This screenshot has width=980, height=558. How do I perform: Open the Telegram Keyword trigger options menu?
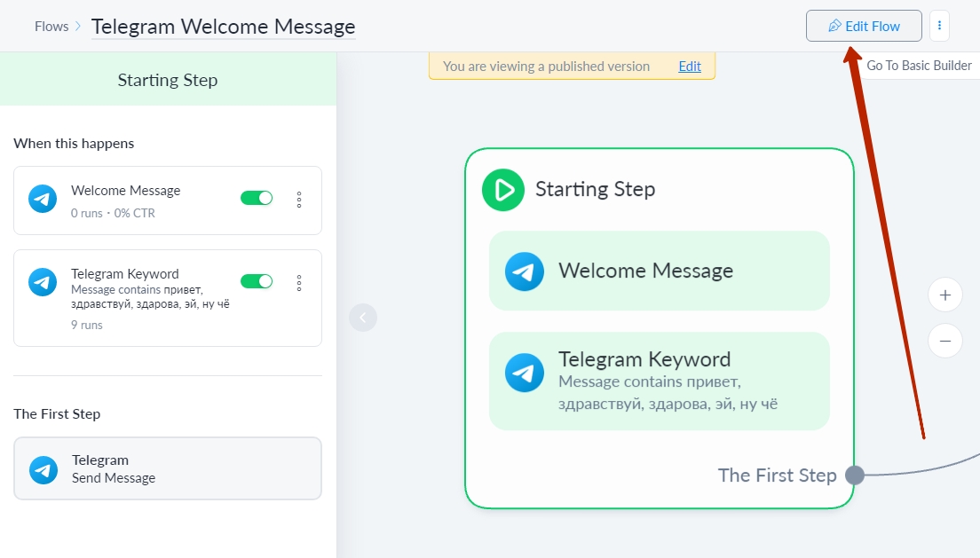pos(299,283)
